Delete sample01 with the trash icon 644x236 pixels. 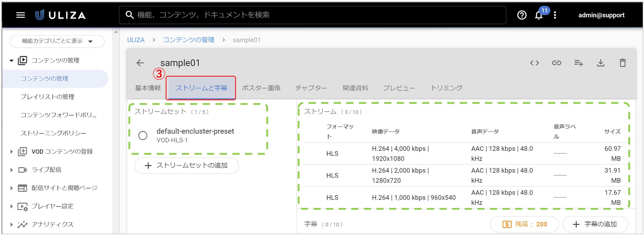pos(622,63)
